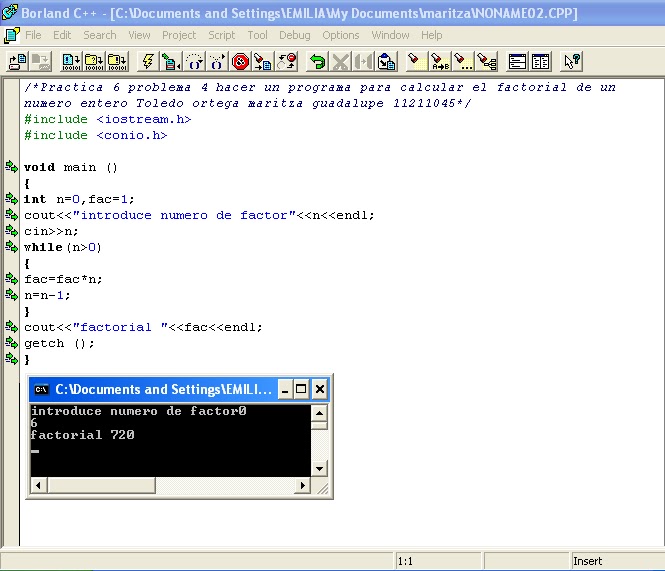The width and height of the screenshot is (665, 571).
Task: Click the Trace Into debug icon
Action: coord(217,62)
